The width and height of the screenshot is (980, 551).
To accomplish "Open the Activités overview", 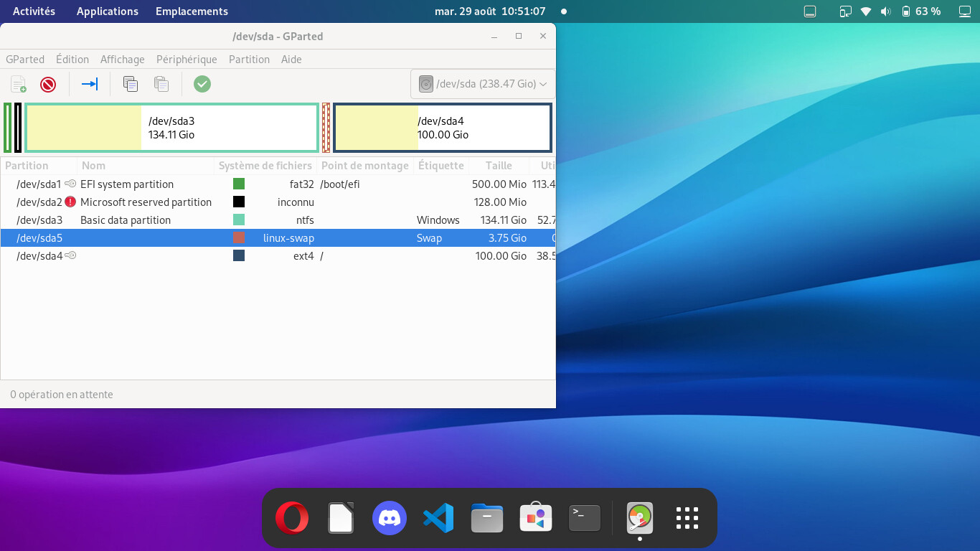I will tap(34, 11).
